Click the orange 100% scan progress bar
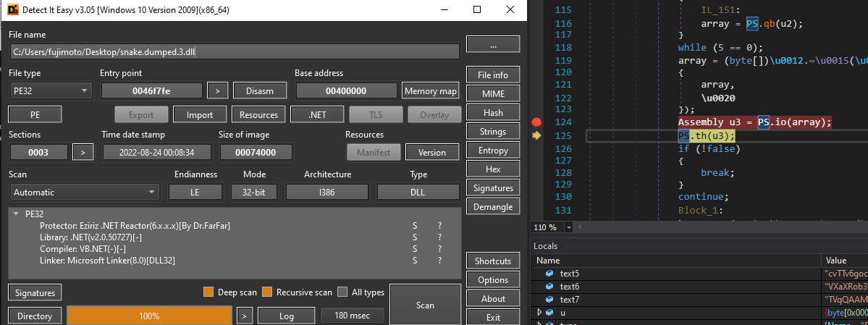The width and height of the screenshot is (868, 325). (149, 316)
